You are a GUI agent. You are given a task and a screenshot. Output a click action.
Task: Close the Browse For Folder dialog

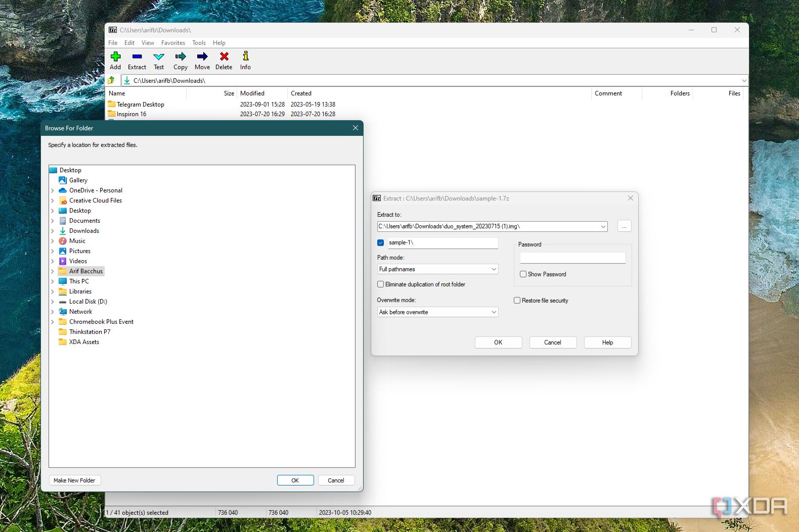pos(356,128)
